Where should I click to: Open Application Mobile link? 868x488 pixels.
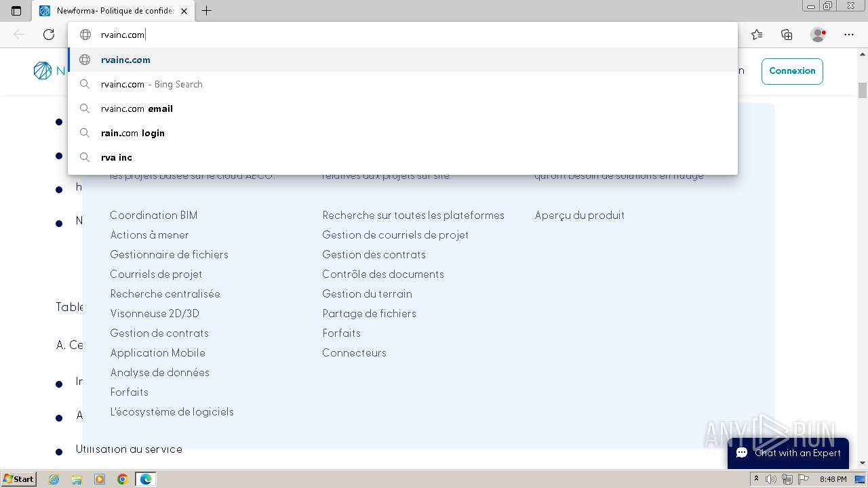(x=158, y=352)
